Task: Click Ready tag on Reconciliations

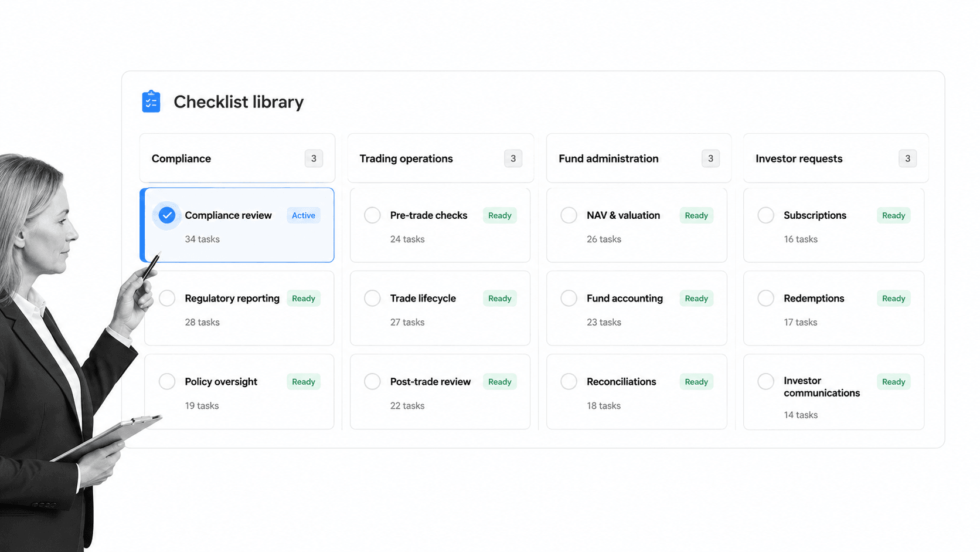Action: 696,381
